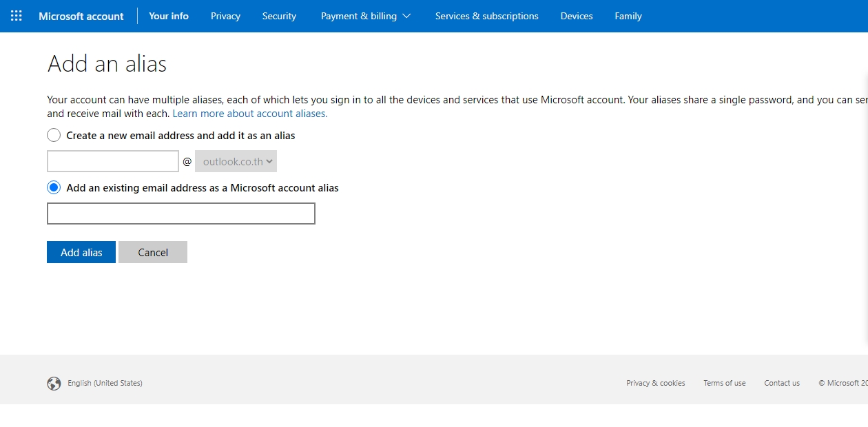Open the Family tab
Viewport: 868px width, 427px height.
[x=628, y=16]
